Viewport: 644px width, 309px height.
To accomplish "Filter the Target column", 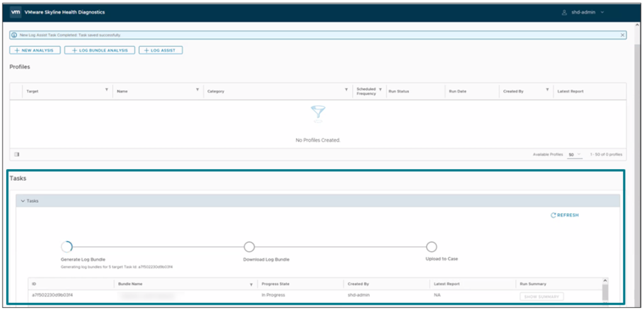I will point(106,89).
